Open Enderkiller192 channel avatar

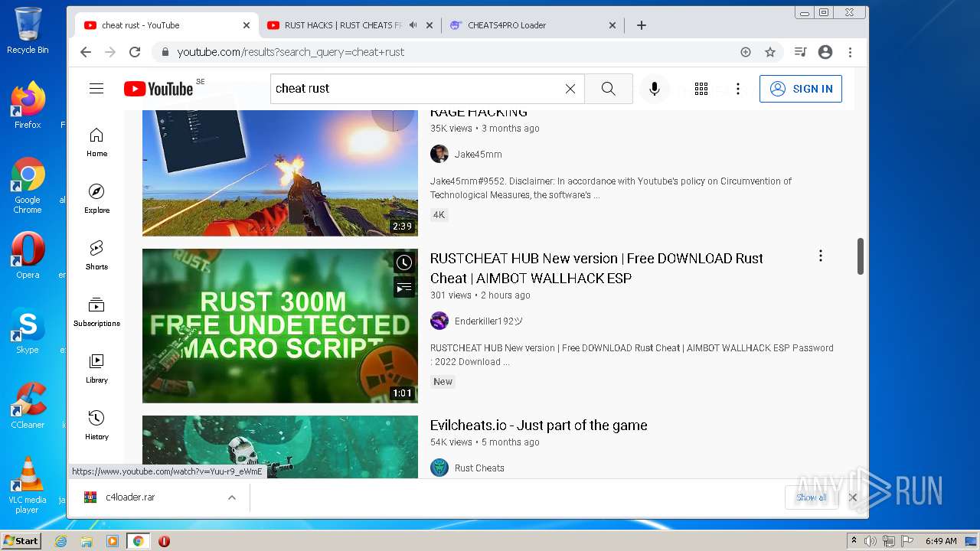click(439, 321)
